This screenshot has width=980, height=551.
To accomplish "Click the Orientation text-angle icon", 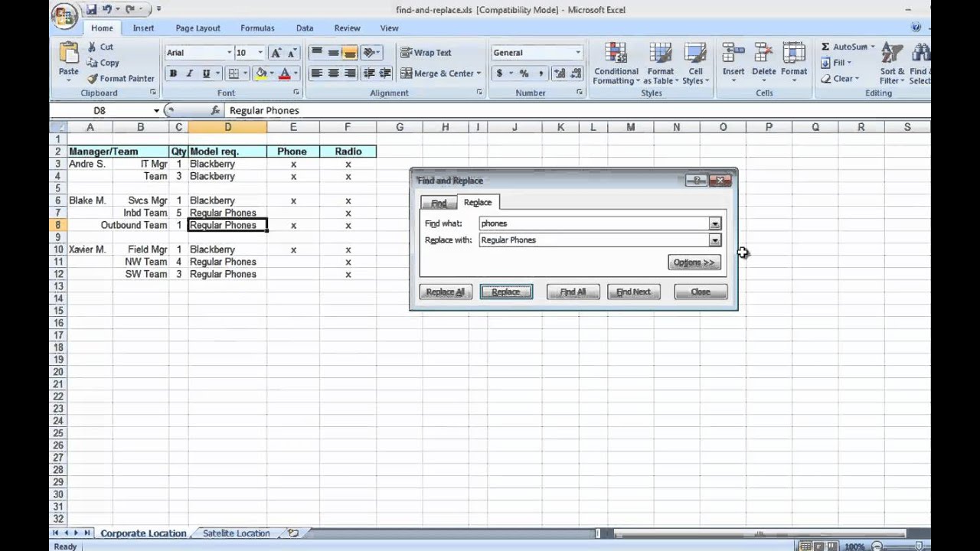I will [370, 53].
